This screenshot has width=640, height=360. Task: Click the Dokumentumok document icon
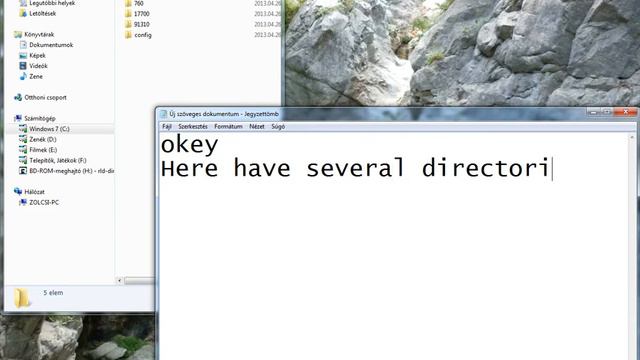[23, 45]
